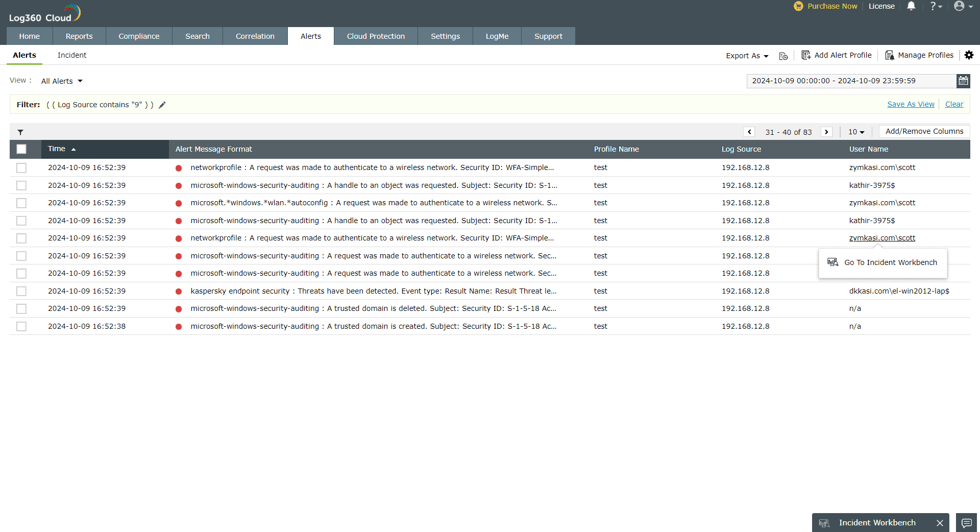Click the filter funnel icon above the alert table
Image resolution: width=980 pixels, height=532 pixels.
pyautogui.click(x=20, y=132)
